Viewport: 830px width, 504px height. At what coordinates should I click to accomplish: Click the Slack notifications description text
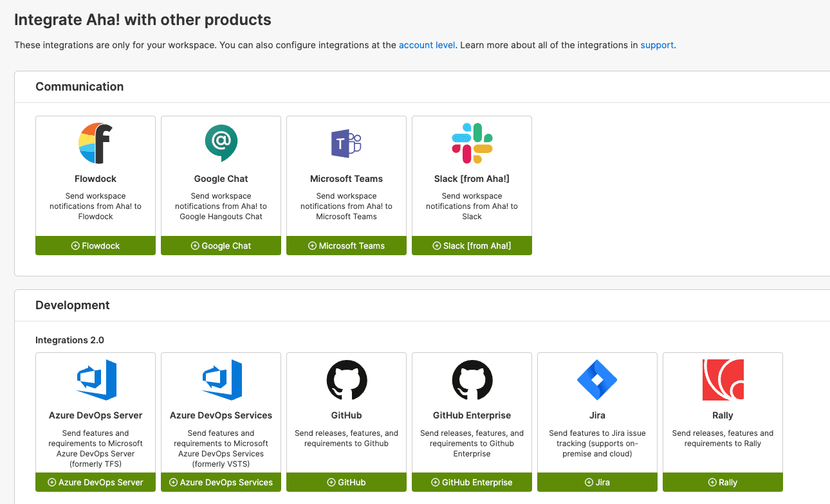(472, 206)
